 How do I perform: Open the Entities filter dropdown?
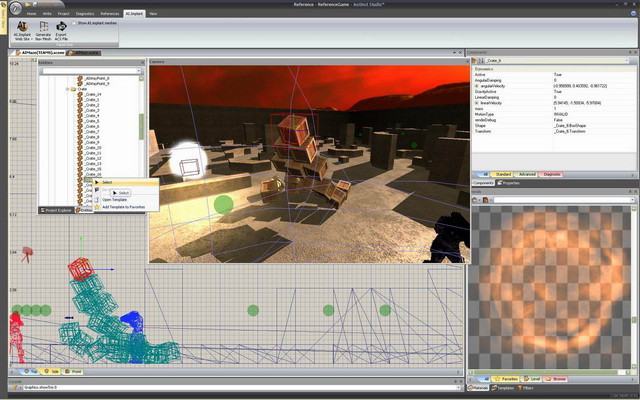click(139, 71)
